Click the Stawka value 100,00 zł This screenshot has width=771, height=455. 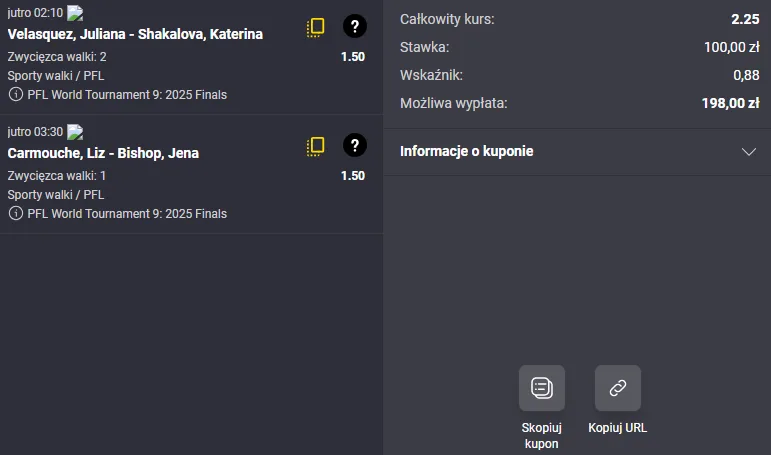732,47
